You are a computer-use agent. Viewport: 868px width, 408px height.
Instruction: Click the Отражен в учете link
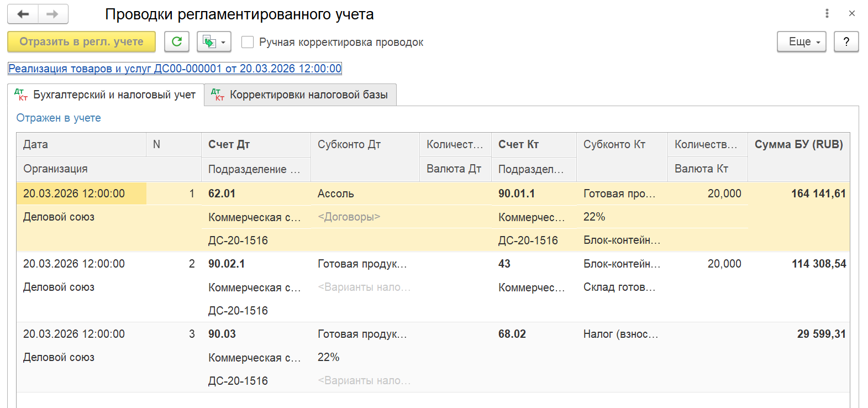point(59,118)
